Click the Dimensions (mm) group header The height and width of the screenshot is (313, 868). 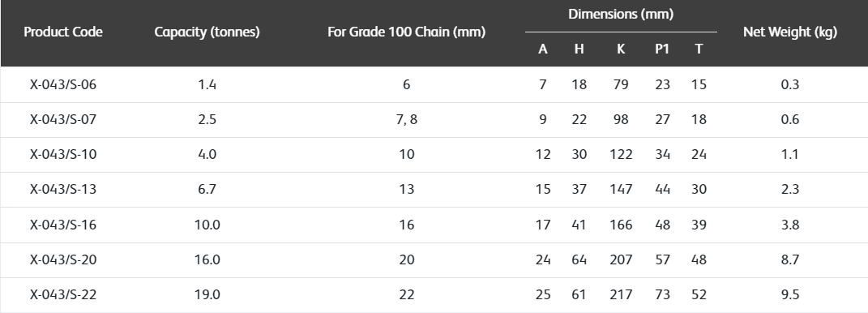[x=621, y=15]
